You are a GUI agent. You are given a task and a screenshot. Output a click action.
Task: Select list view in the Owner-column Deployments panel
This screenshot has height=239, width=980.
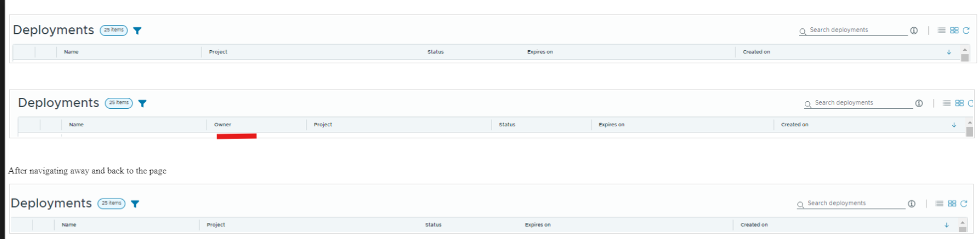click(946, 103)
